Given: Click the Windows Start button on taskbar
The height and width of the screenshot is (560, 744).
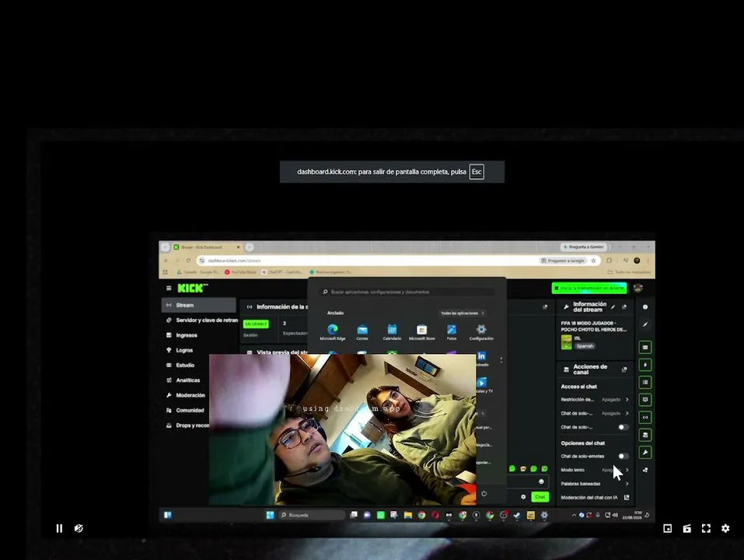Looking at the screenshot, I should pos(270,515).
